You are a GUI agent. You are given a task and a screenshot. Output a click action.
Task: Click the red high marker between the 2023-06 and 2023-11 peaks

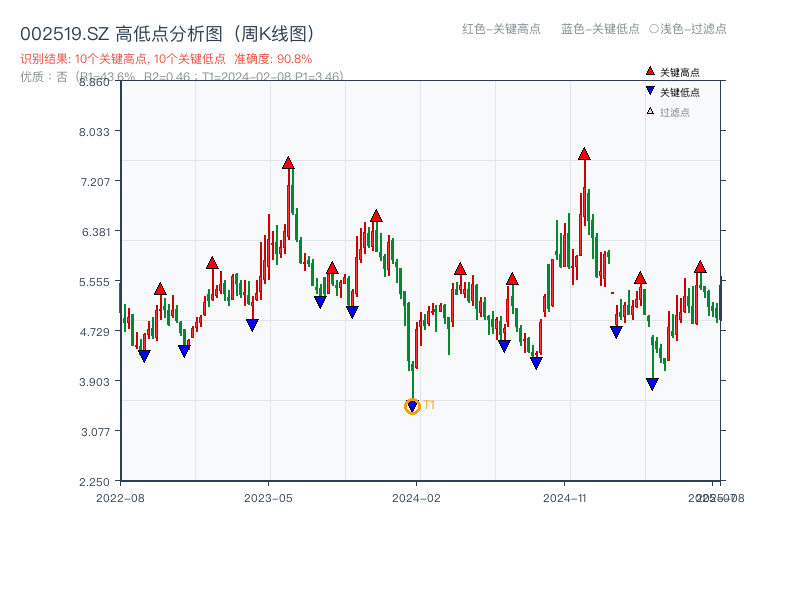332,268
